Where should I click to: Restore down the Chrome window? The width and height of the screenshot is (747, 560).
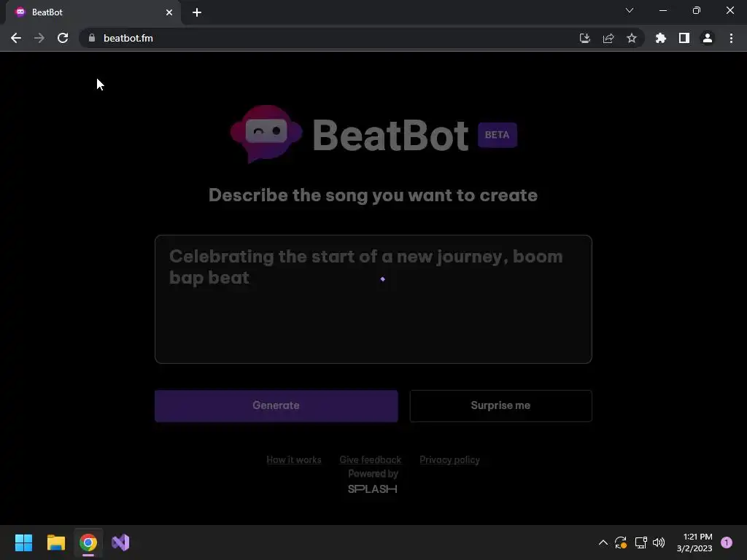tap(697, 10)
